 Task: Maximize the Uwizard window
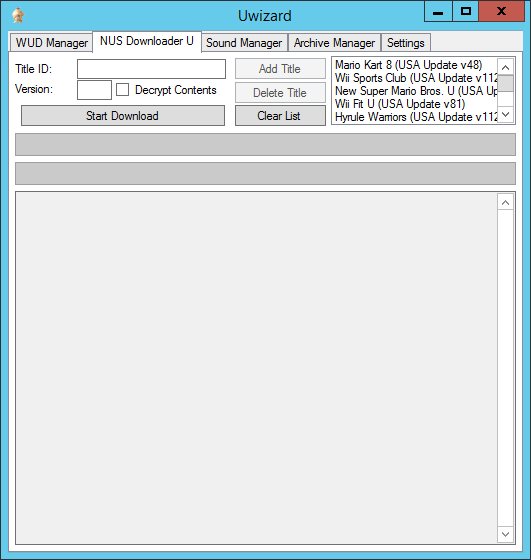(x=465, y=11)
